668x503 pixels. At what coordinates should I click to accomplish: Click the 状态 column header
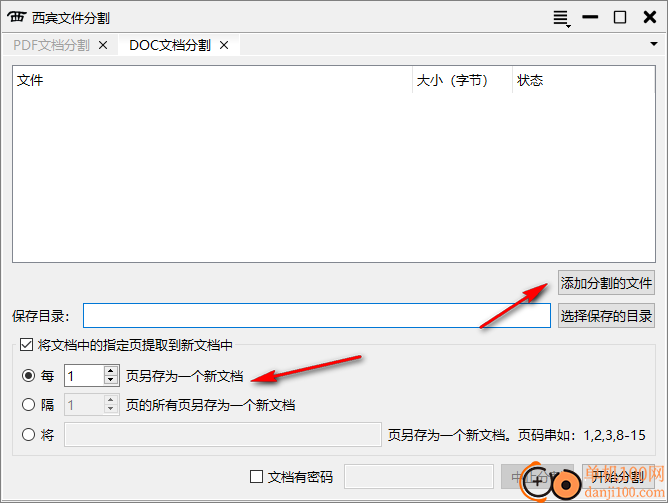[x=583, y=80]
